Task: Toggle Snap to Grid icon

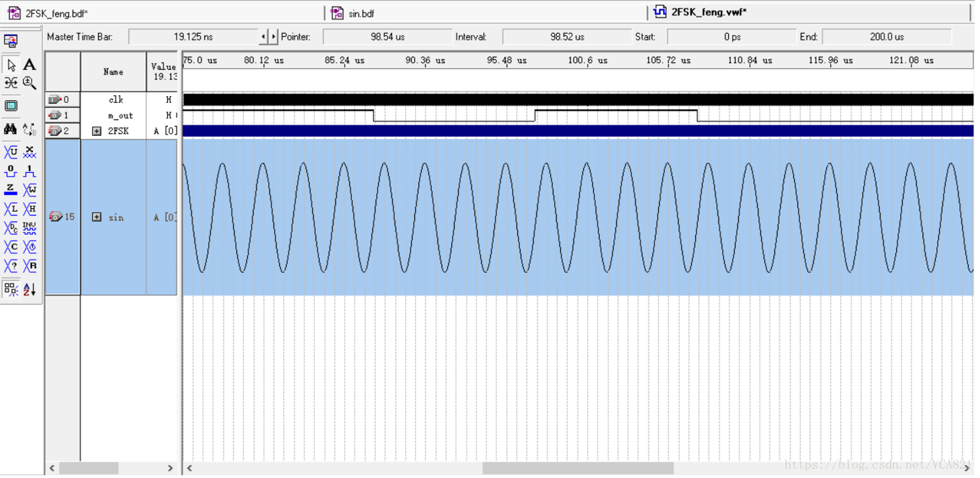Action: pos(11,290)
